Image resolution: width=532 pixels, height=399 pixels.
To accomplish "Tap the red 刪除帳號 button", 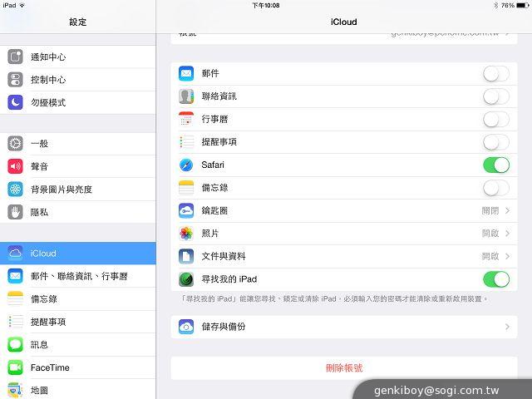I will (x=344, y=367).
